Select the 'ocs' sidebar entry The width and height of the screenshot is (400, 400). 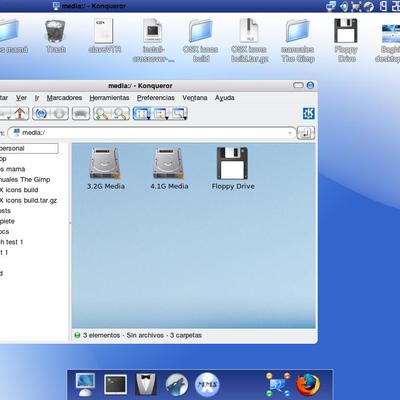[x=5, y=231]
